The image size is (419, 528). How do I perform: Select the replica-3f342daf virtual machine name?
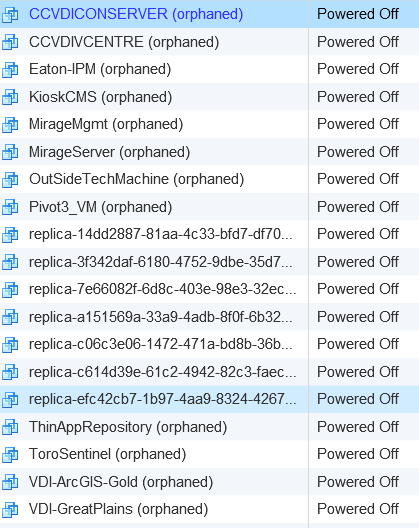(x=161, y=262)
